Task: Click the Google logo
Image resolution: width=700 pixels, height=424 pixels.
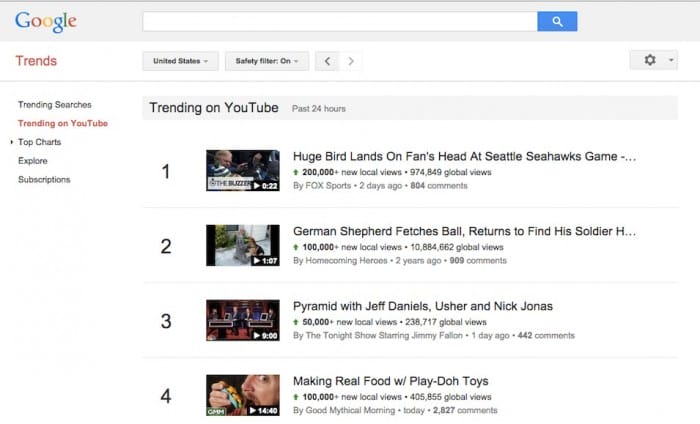Action: point(46,21)
